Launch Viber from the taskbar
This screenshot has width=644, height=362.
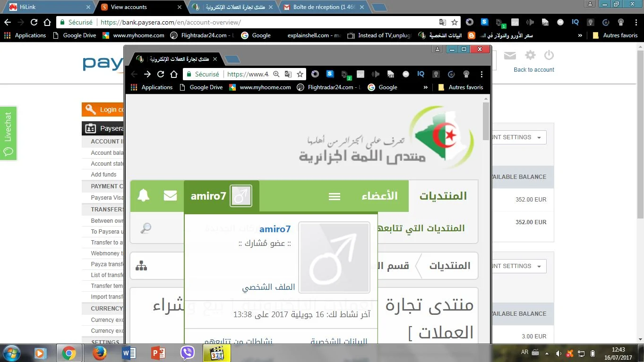[188, 353]
